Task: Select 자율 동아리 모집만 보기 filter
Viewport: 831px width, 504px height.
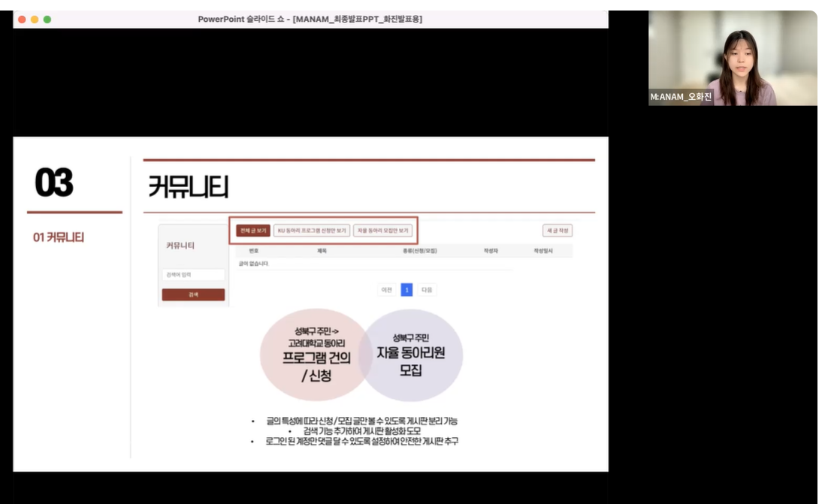Action: [x=383, y=231]
